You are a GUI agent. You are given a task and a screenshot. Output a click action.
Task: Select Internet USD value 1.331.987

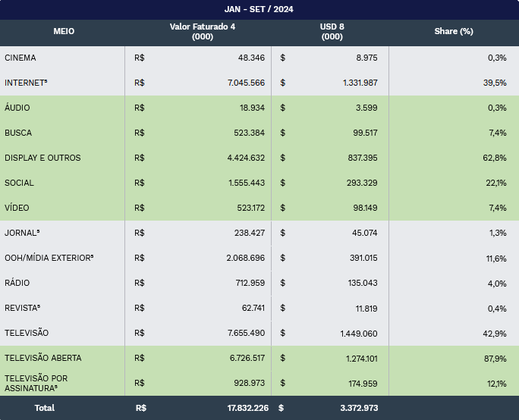360,83
